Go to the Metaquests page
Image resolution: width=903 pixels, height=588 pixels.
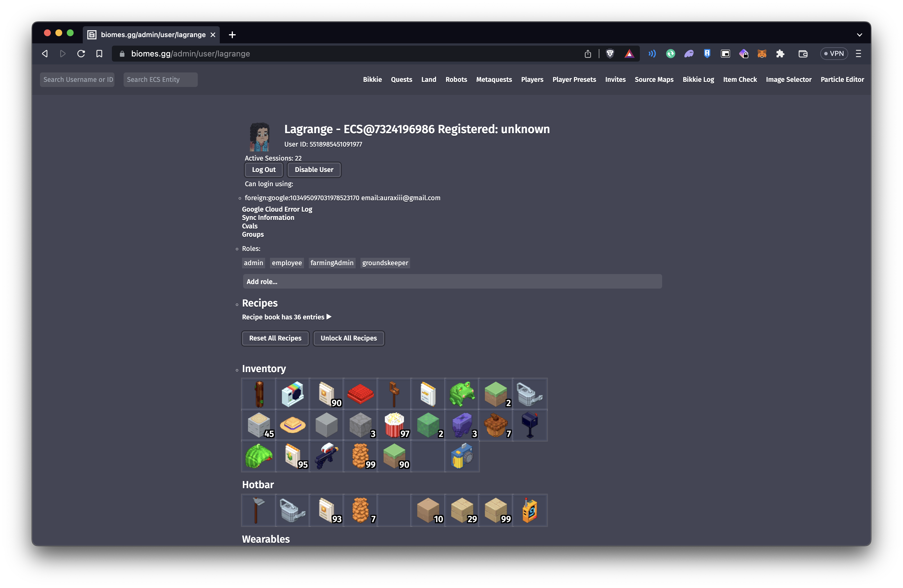pyautogui.click(x=494, y=80)
